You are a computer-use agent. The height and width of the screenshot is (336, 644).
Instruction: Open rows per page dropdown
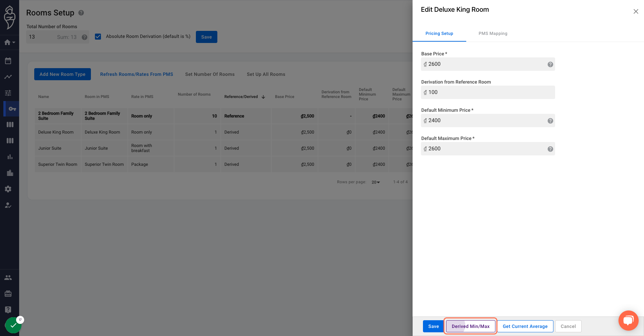click(376, 182)
